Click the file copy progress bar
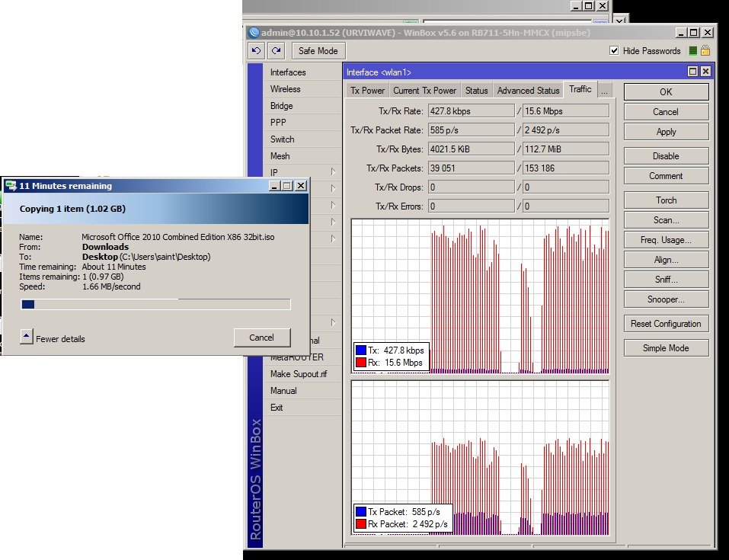Viewport: 729px width, 560px height. (x=155, y=304)
